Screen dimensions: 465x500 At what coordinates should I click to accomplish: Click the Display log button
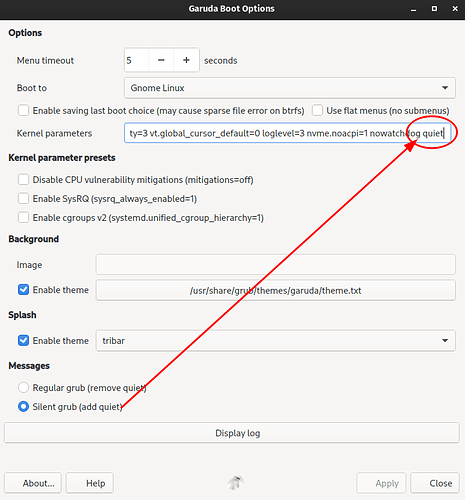[232, 433]
